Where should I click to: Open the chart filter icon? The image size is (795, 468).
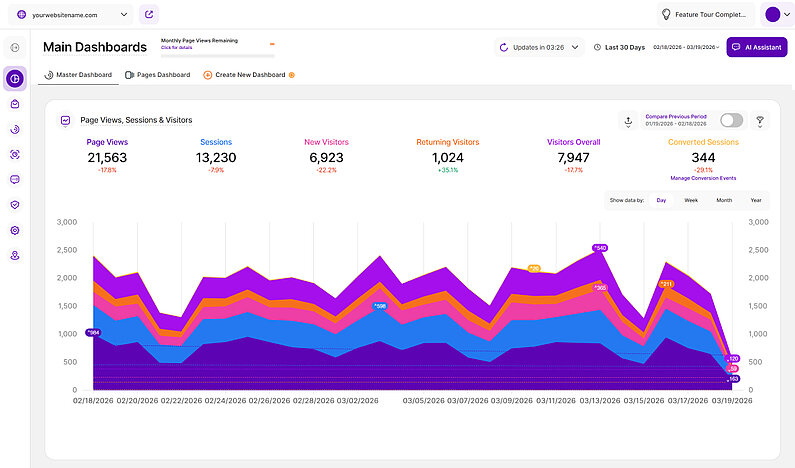(x=759, y=120)
